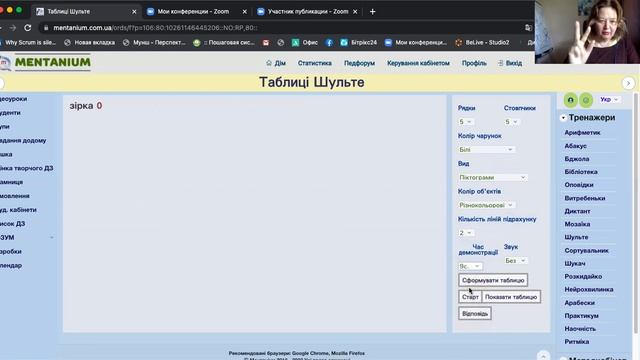The image size is (640, 360).
Task: Click the site lock icon in address bar
Action: [46, 28]
